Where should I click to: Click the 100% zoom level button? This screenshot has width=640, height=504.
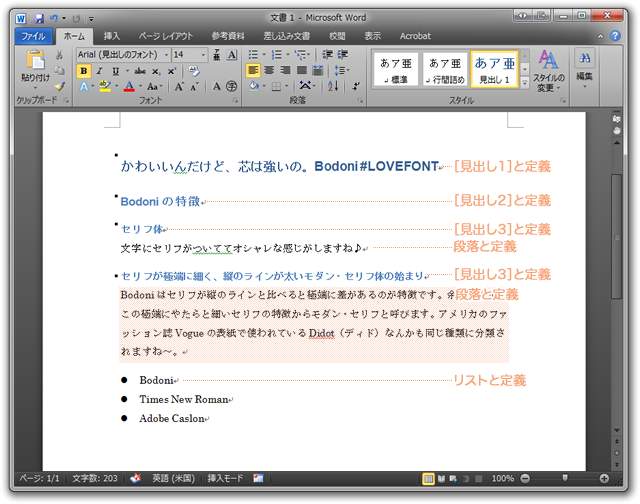pyautogui.click(x=502, y=478)
